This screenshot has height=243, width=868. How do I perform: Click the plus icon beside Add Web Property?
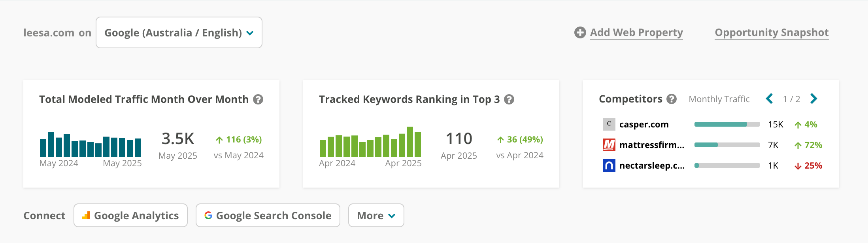point(580,32)
